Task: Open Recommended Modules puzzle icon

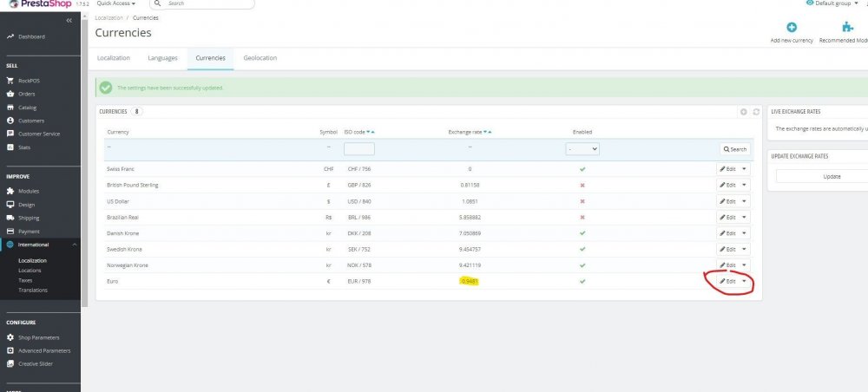Action: pos(848,28)
